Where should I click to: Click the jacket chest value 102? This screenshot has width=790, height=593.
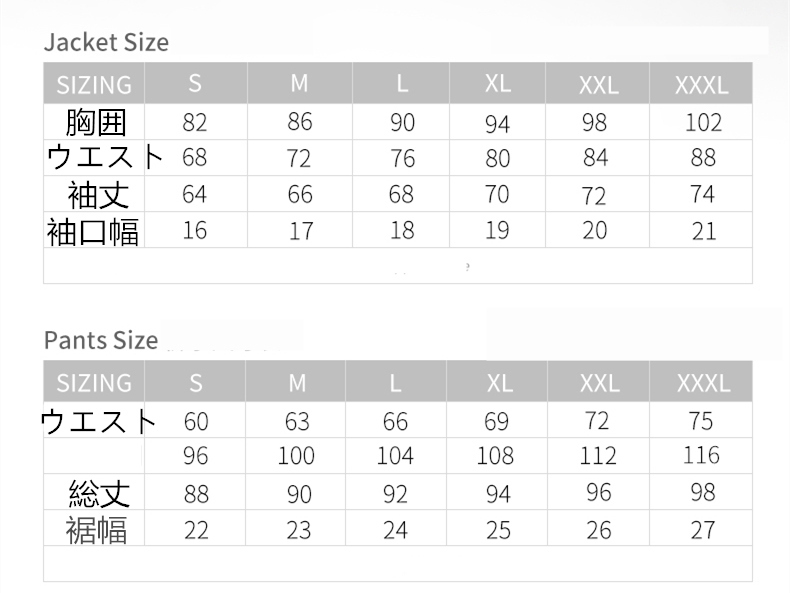703,122
